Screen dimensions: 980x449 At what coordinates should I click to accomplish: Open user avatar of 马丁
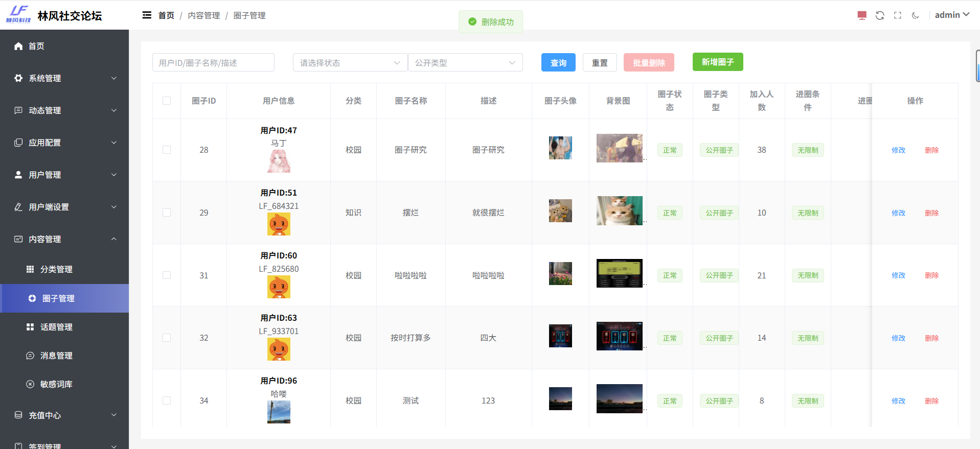point(279,161)
